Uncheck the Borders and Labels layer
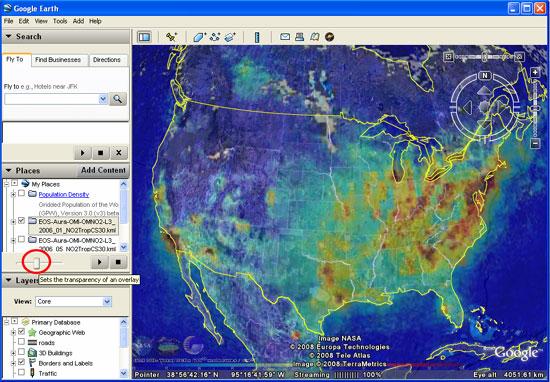The width and height of the screenshot is (550, 382). (21, 361)
